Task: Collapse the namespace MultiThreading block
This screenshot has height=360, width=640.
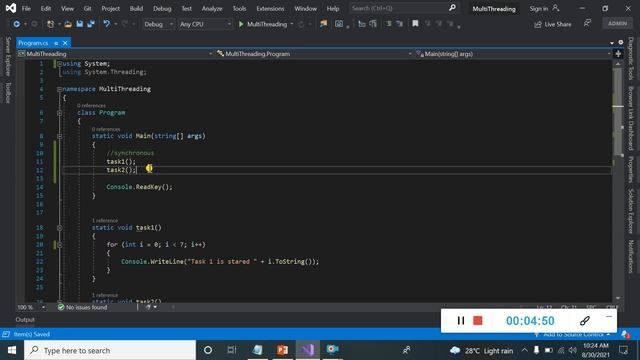Action: pyautogui.click(x=60, y=89)
